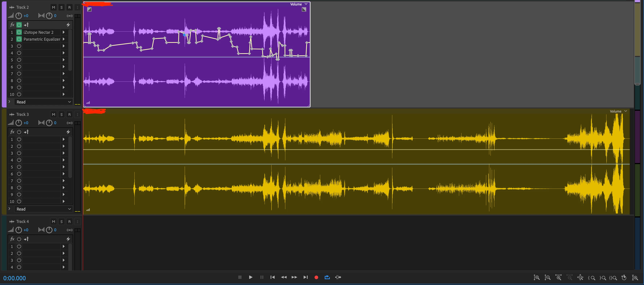This screenshot has height=285, width=644.
Task: Mute Track 2 with M button
Action: [54, 7]
